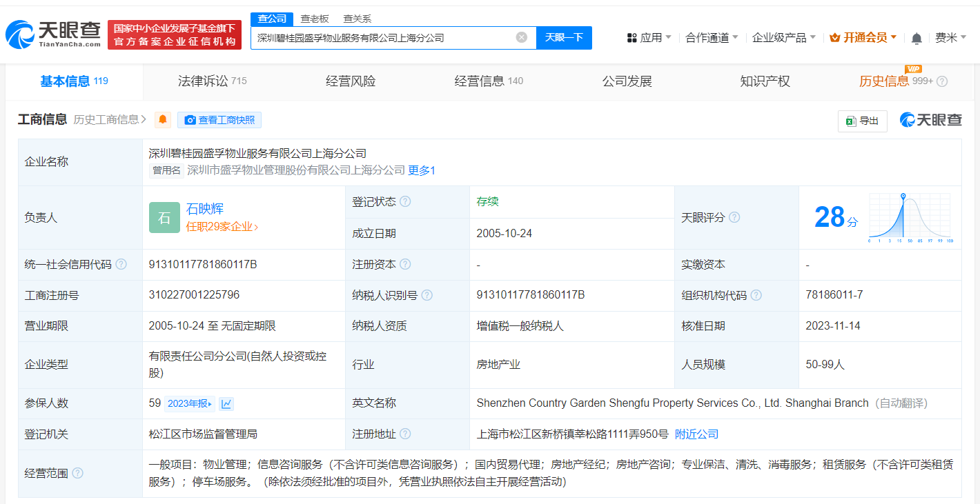
Task: Click the 天眼查 watermark logo beside 导出
Action: [x=930, y=120]
